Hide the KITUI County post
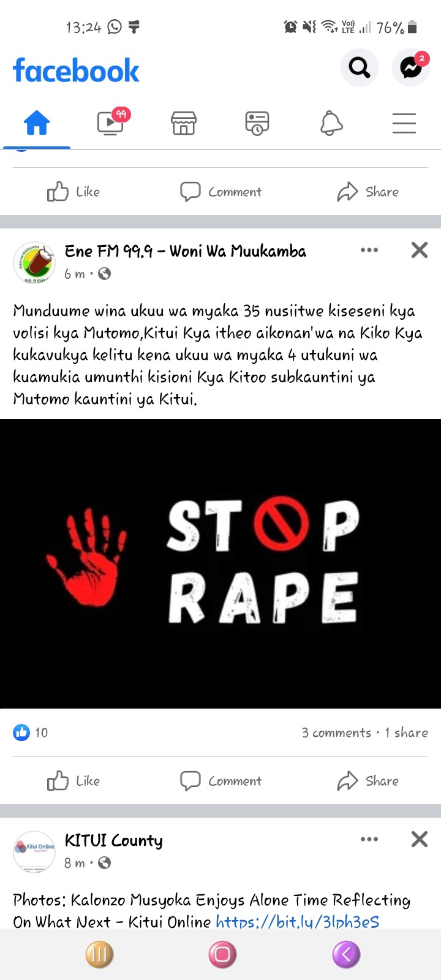Image resolution: width=441 pixels, height=980 pixels. 420,839
